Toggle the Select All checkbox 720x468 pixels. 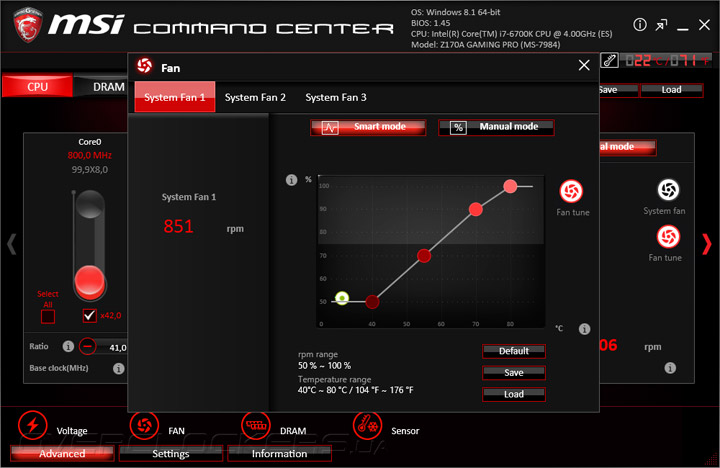pos(48,316)
